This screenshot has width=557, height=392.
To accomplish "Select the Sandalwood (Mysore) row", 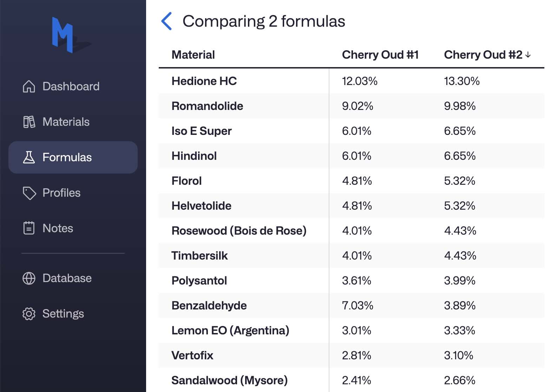I will 229,380.
